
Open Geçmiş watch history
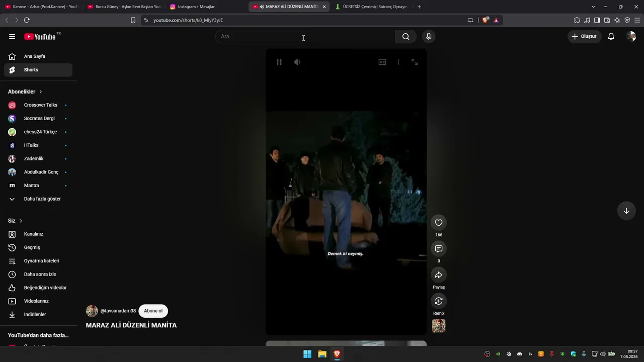(x=38, y=247)
